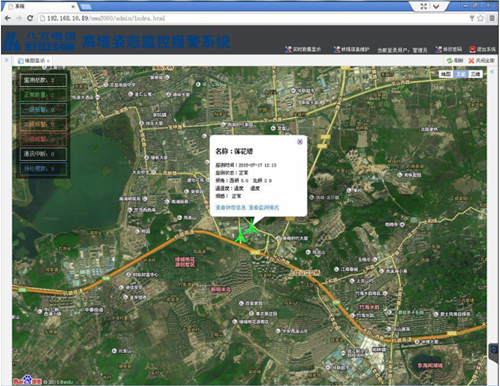The width and height of the screenshot is (500, 386).
Task: Switch map to 3D view
Action: [x=475, y=74]
